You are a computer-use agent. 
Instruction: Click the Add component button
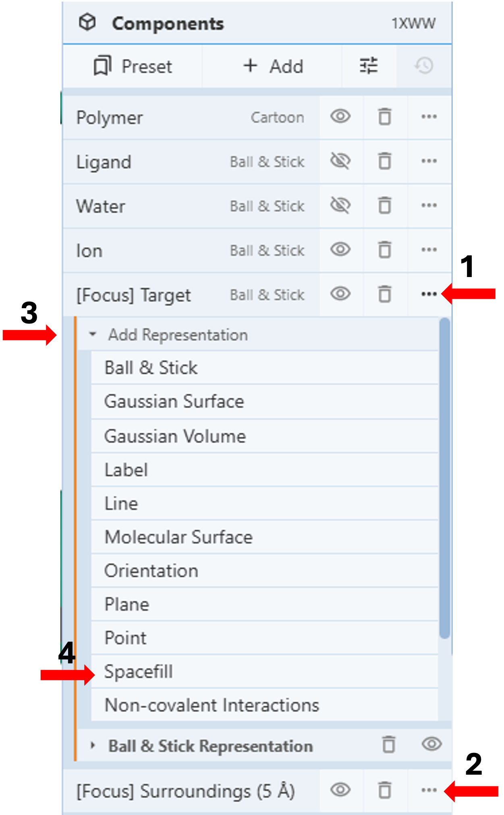coord(273,66)
